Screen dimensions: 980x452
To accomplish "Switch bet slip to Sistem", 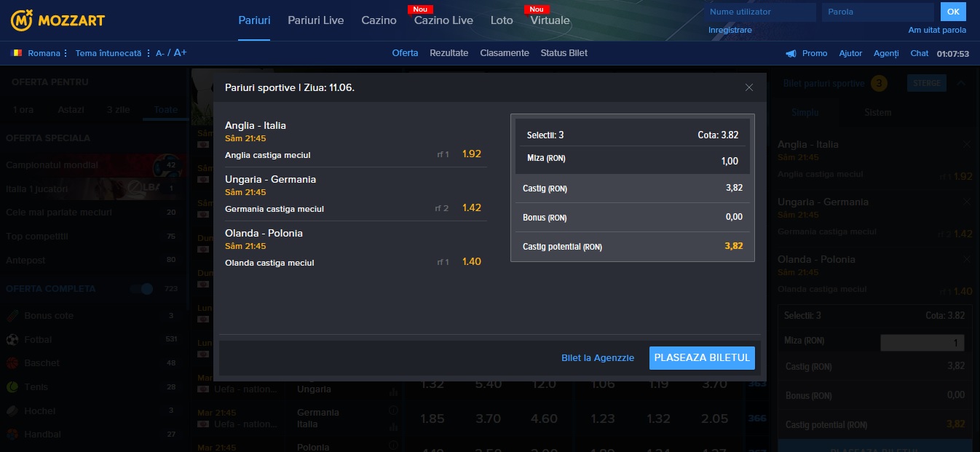I will (877, 113).
